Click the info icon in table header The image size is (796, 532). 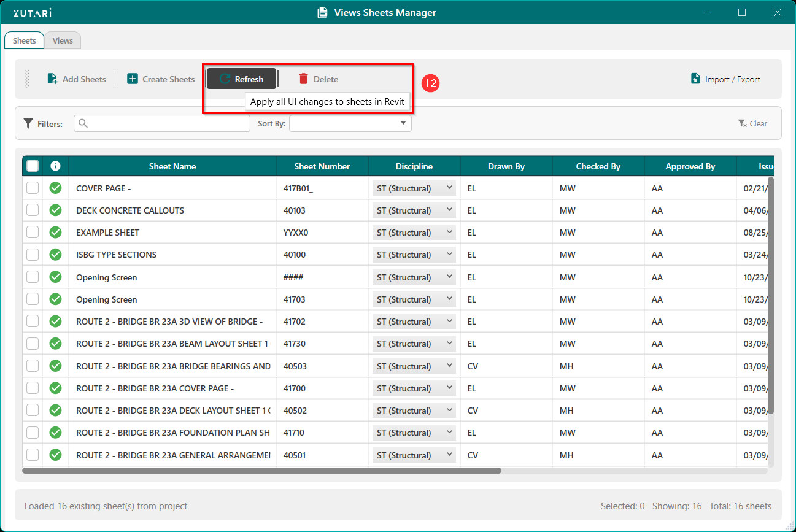(x=55, y=166)
